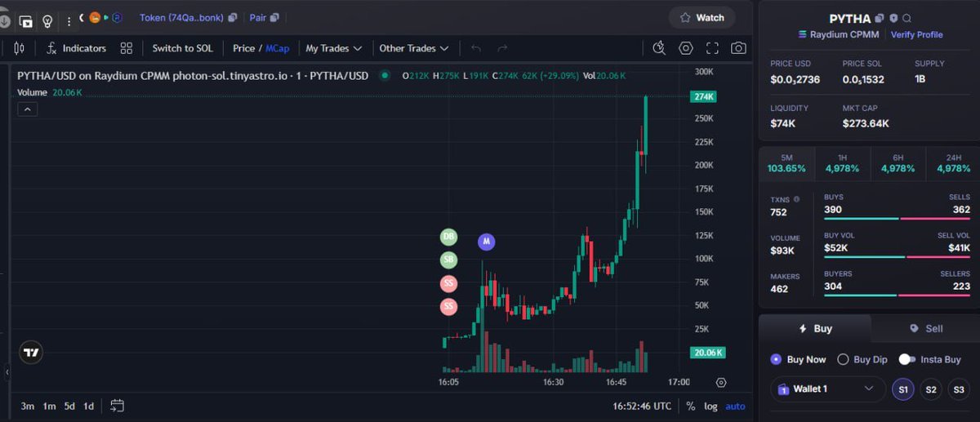Click the picture-in-picture window icon

[x=26, y=21]
